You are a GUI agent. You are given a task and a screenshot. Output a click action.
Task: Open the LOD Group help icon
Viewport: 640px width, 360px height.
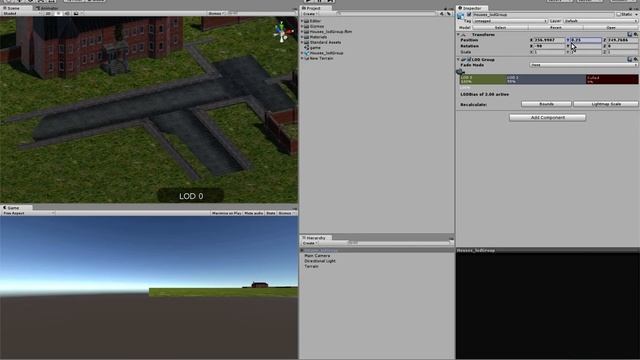click(x=630, y=60)
